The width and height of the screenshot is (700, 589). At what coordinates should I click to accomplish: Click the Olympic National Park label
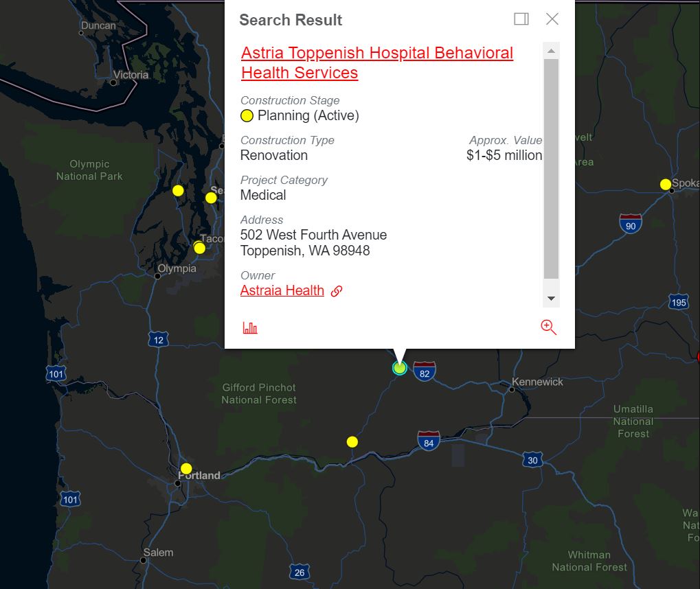click(x=89, y=170)
